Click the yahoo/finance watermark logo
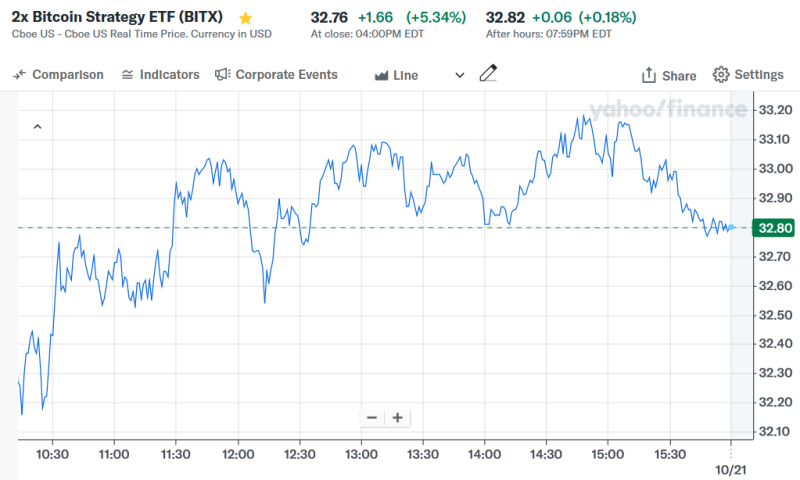 (660, 109)
